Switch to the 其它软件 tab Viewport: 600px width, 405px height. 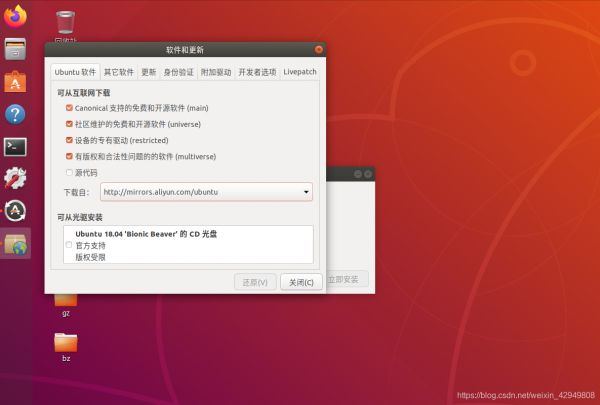coord(119,72)
